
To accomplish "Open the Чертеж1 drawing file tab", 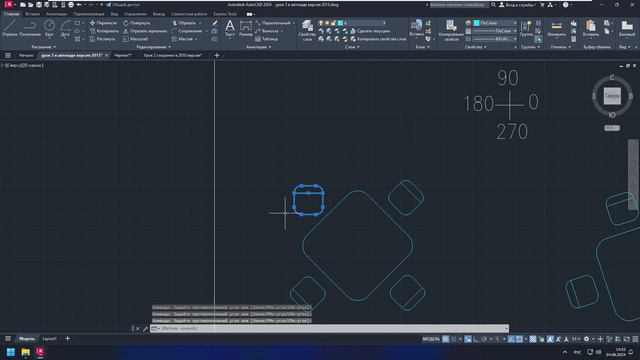I will pos(122,56).
